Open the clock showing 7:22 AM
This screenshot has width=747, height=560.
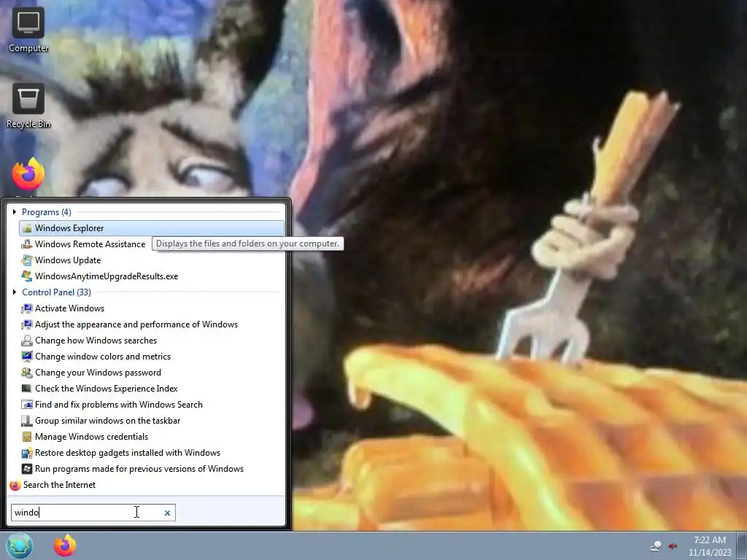[710, 546]
